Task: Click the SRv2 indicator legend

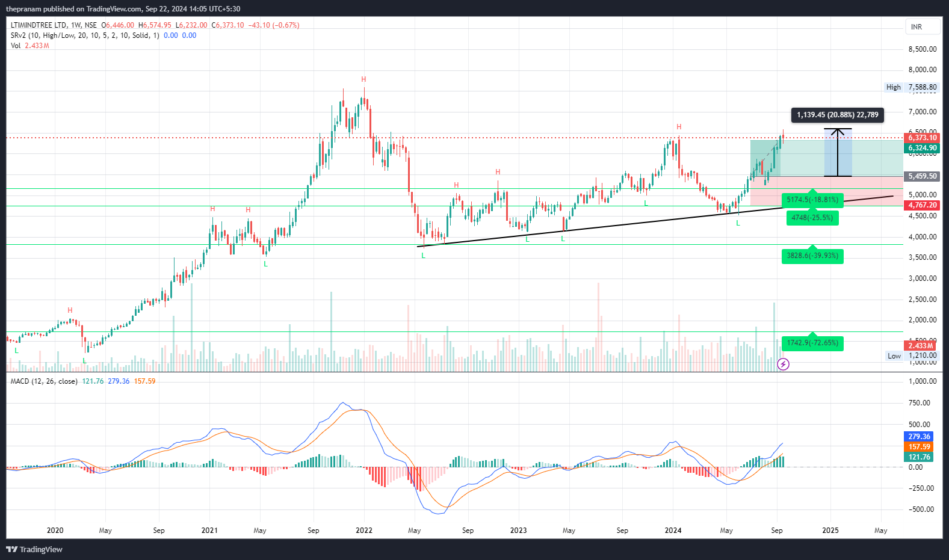Action: (x=103, y=35)
